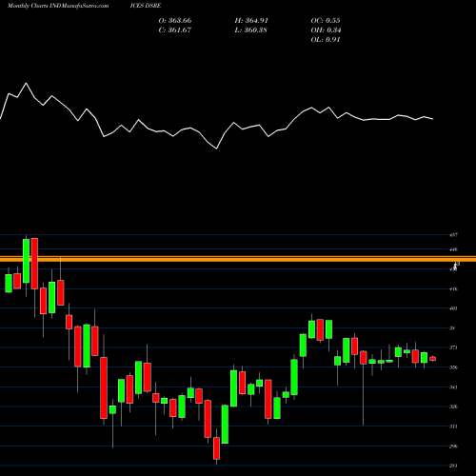Viewport: 476px width, 476px height.
Task: Click the 'ICES DSRE' symbol label
Action: pyautogui.click(x=146, y=6)
